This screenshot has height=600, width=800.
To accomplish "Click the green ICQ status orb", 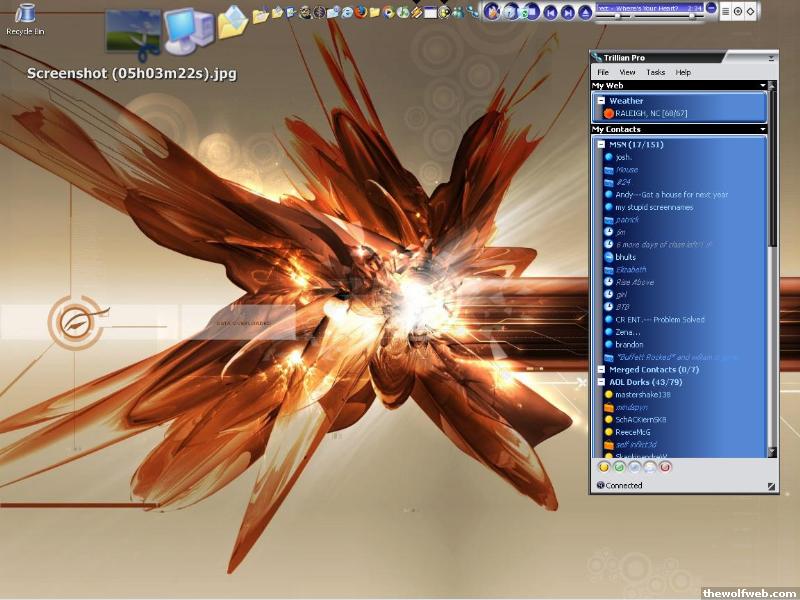I will click(x=619, y=466).
